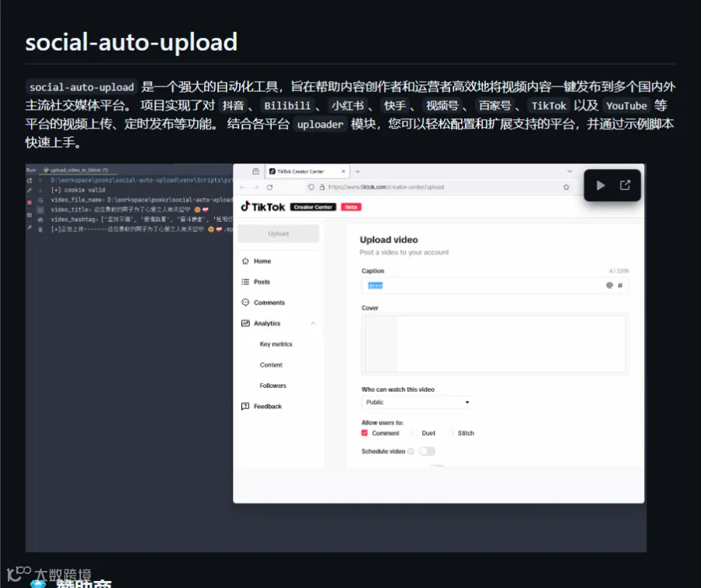
Task: Stop the running script with red square
Action: click(30, 202)
